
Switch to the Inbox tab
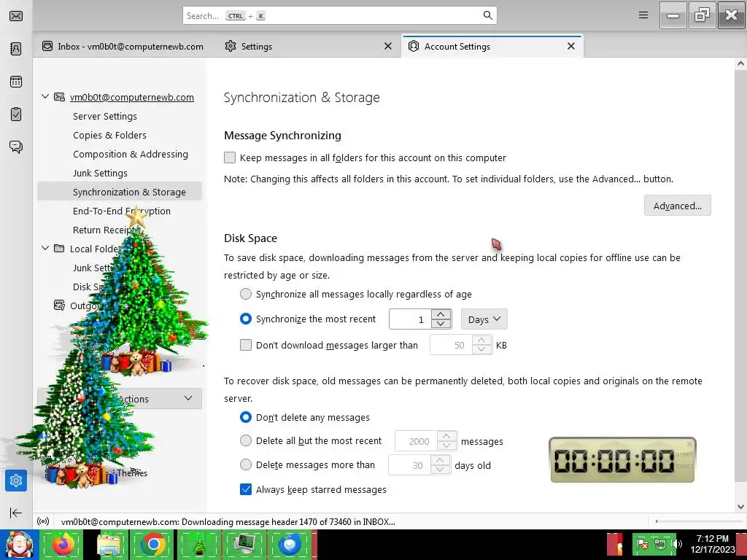pos(123,46)
